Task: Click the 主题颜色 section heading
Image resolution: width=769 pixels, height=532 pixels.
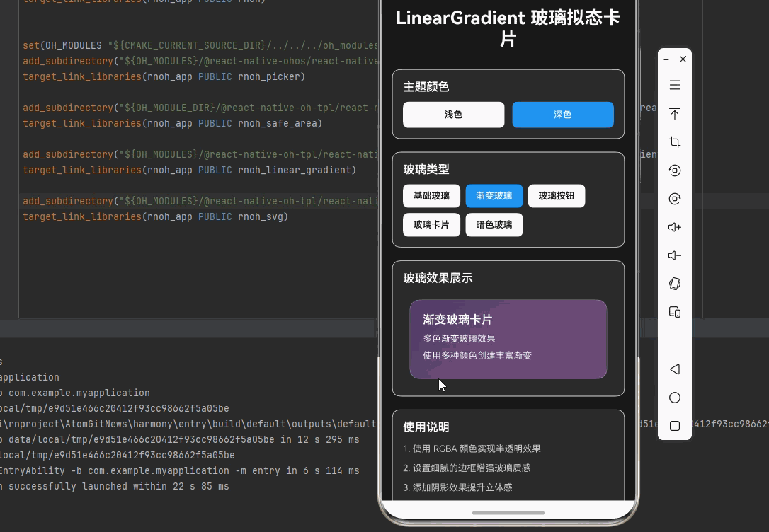Action: pos(426,87)
